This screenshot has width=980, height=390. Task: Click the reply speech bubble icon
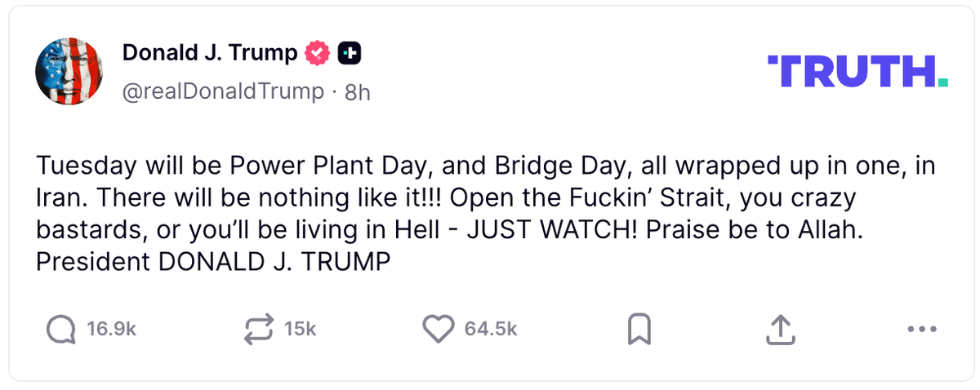(x=61, y=329)
